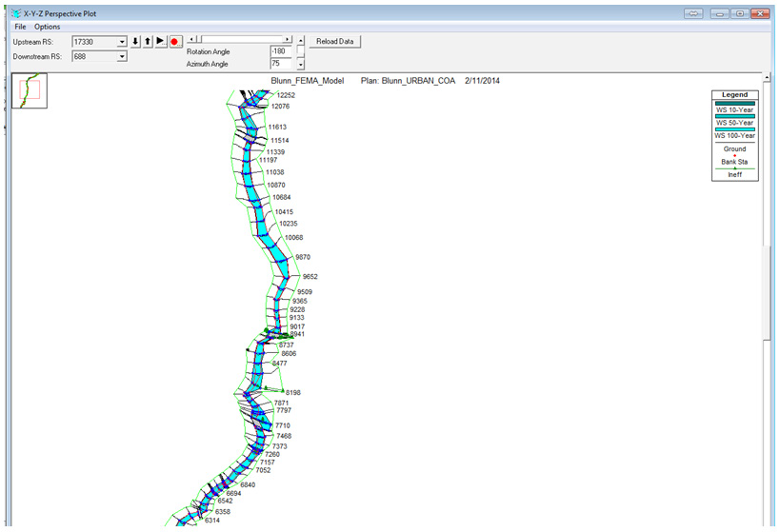
Task: Click the left arrow of rotation slider
Action: 192,40
